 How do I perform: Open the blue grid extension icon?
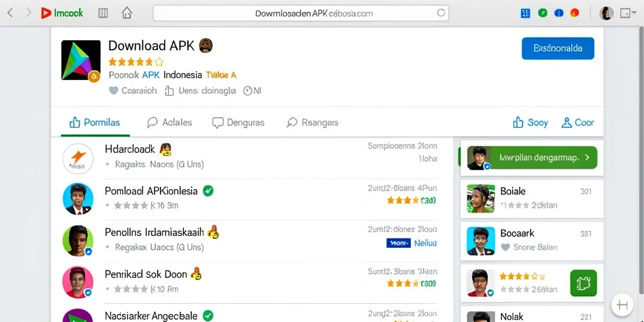(x=525, y=13)
